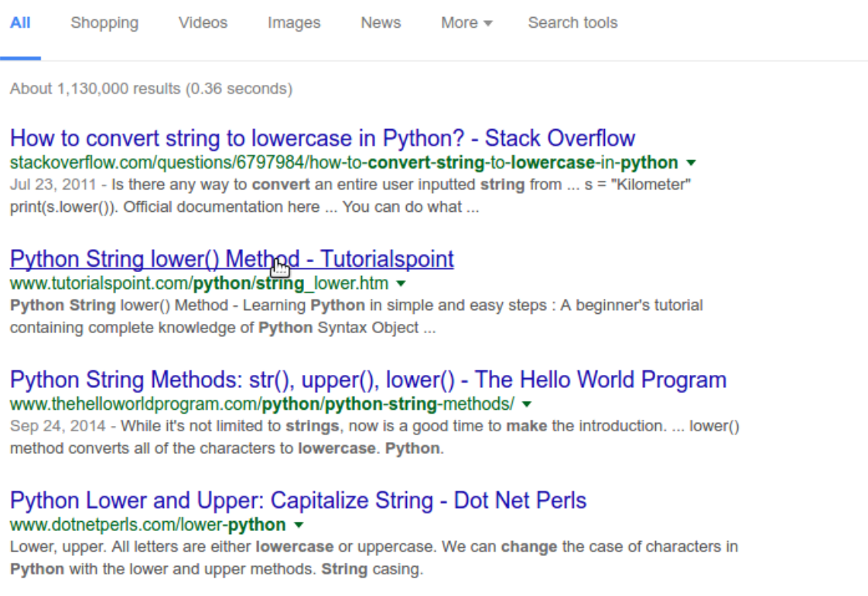The image size is (868, 596).
Task: Expand arrow next to dotnetperls.com URL
Action: pos(298,523)
